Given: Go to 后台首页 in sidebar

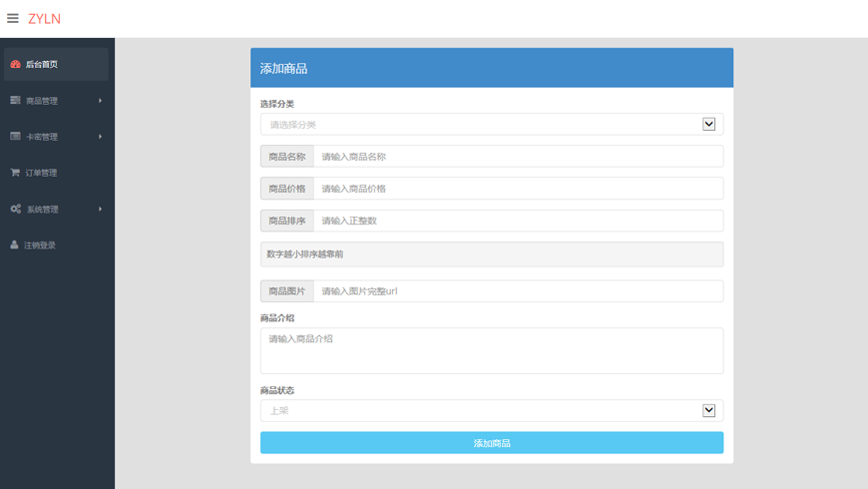Looking at the screenshot, I should pos(42,65).
